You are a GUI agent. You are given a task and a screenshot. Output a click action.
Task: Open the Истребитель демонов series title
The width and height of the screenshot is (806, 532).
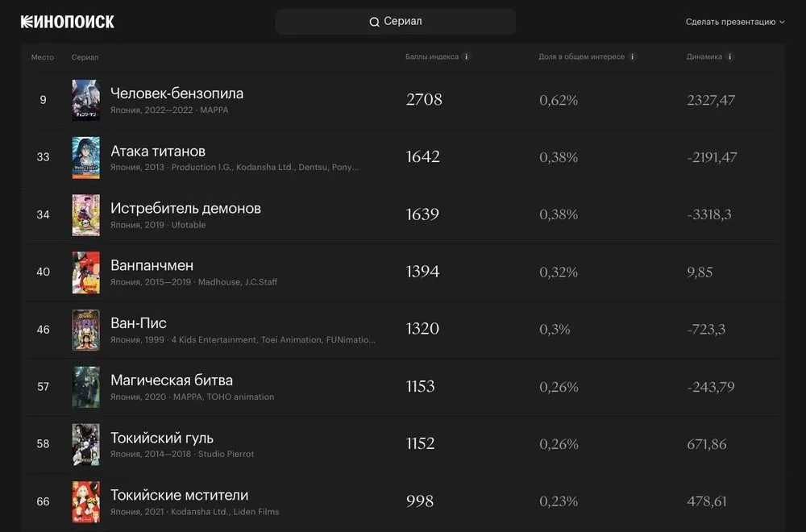click(x=185, y=208)
